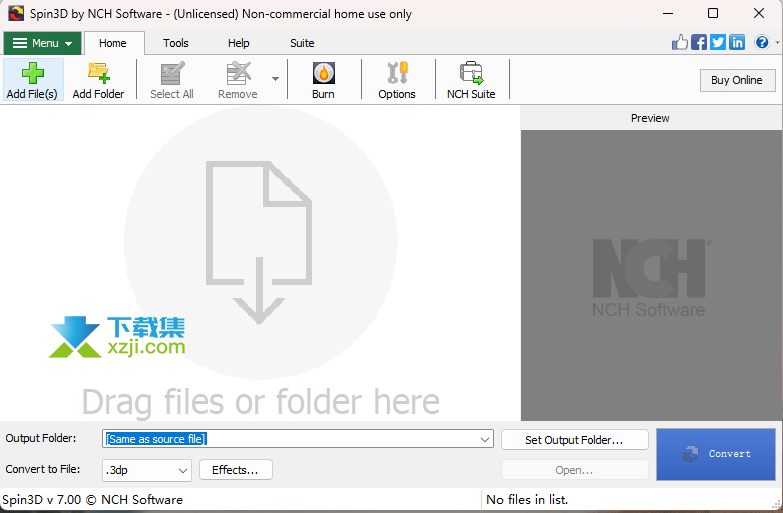The height and width of the screenshot is (513, 783).
Task: Click the blue Convert button
Action: [x=716, y=454]
